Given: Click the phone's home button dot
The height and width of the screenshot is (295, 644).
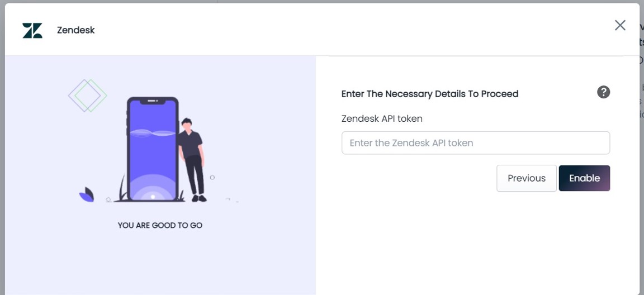Looking at the screenshot, I should point(153,197).
